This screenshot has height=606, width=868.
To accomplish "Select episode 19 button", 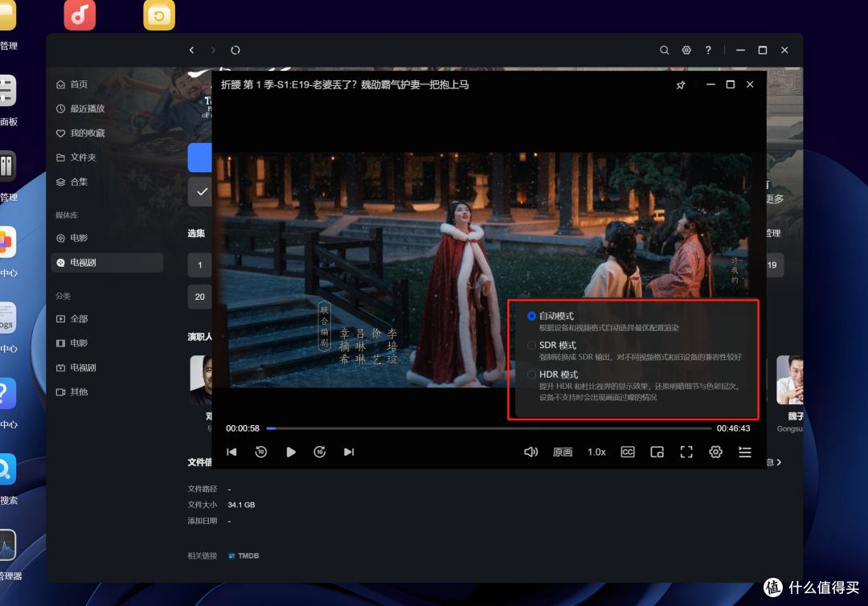I will click(x=775, y=265).
